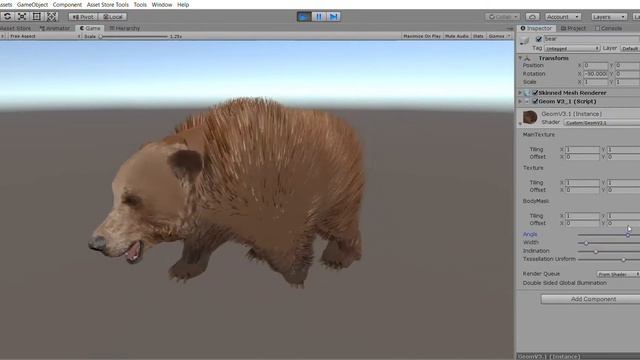Open the Window menu
Screen dimensions: 640x360
coord(162,4)
